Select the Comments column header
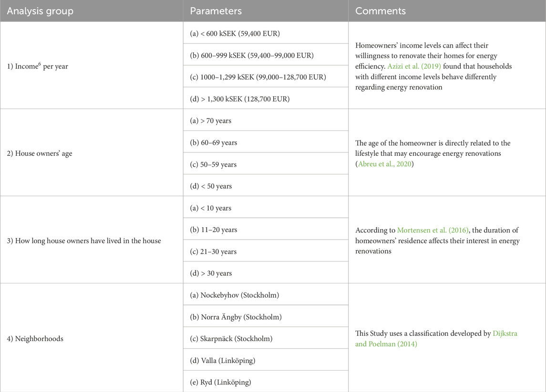546x392 pixels. [447, 11]
